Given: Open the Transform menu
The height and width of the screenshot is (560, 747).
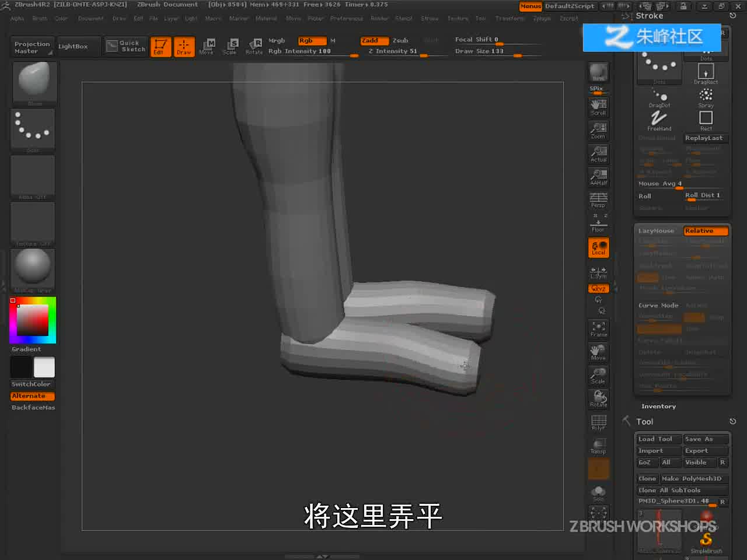Looking at the screenshot, I should point(509,19).
